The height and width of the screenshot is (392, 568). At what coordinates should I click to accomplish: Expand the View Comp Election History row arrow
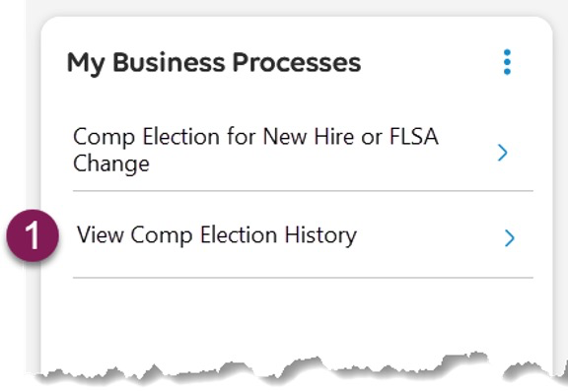pos(509,238)
